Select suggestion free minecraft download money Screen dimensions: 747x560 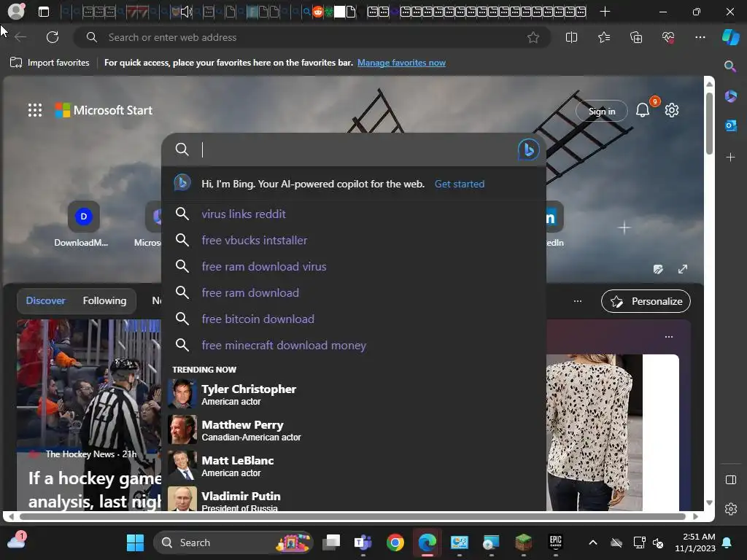point(354,345)
